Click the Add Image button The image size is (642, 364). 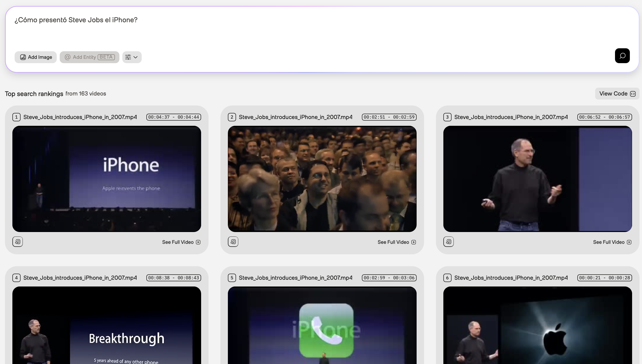click(x=36, y=57)
